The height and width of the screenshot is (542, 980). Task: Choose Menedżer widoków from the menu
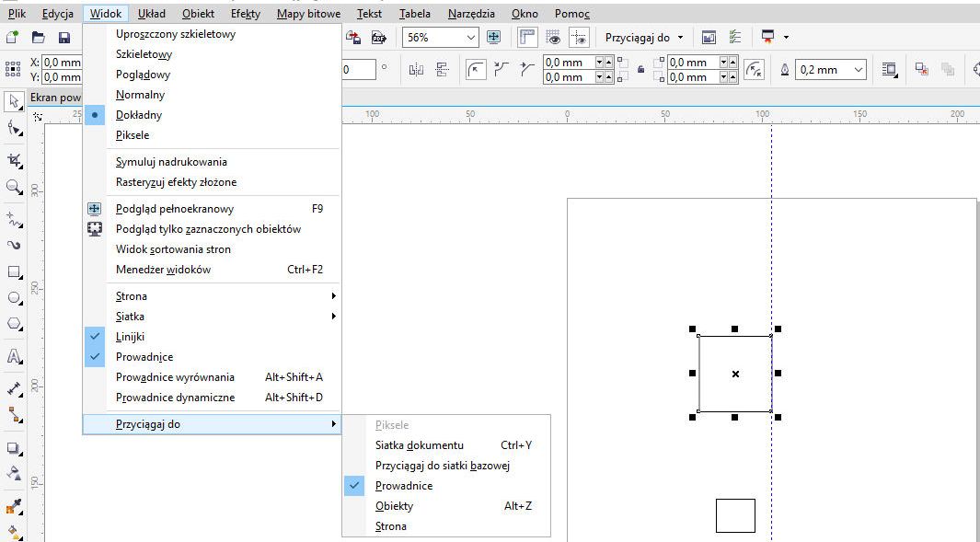163,270
